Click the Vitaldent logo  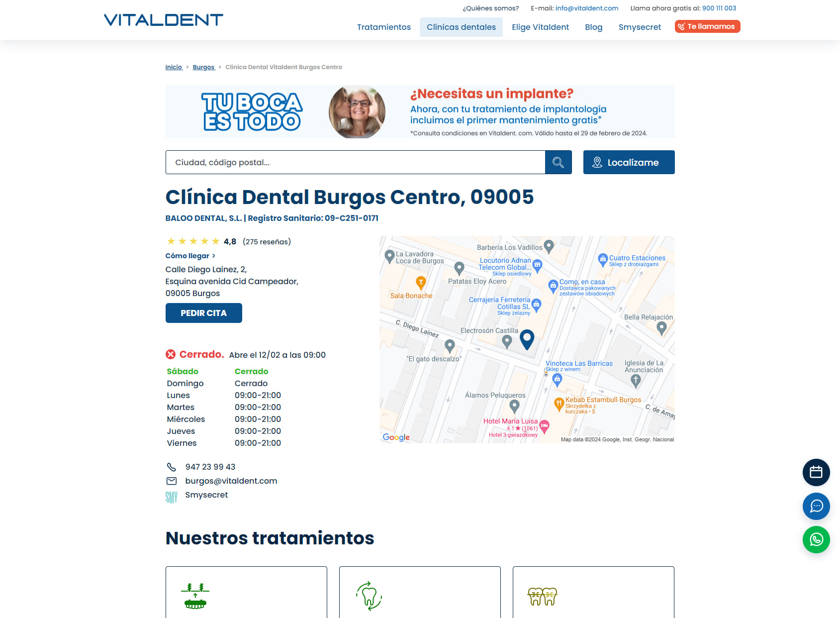click(163, 20)
